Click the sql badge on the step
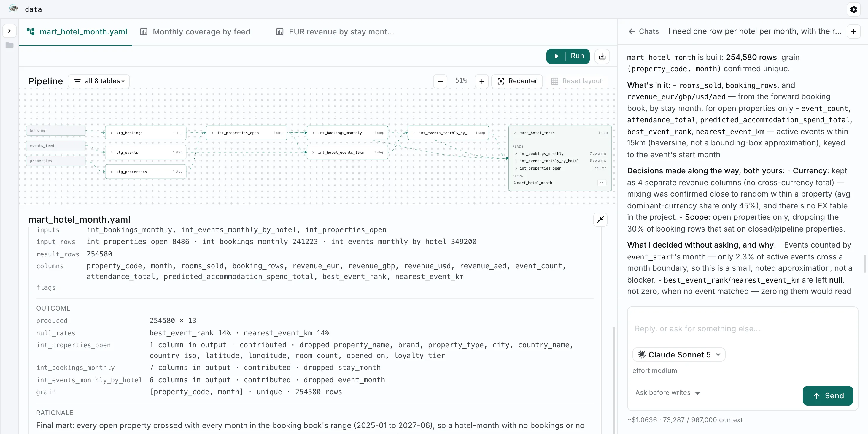 (602, 183)
